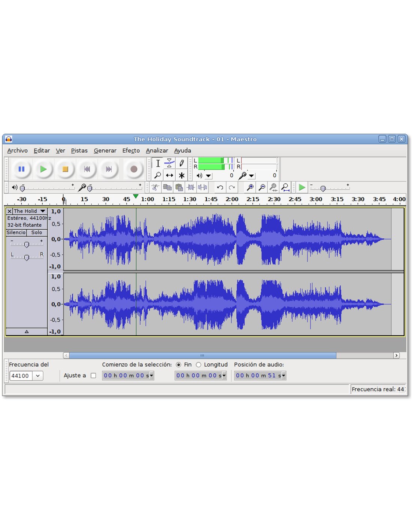Mute track using Silencio button
This screenshot has height=532, width=412.
16,233
